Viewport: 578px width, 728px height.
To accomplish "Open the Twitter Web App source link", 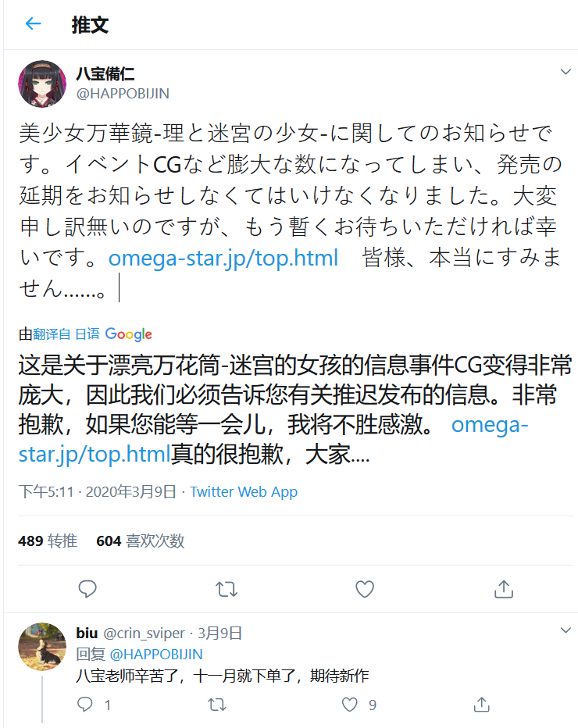I will point(242,492).
